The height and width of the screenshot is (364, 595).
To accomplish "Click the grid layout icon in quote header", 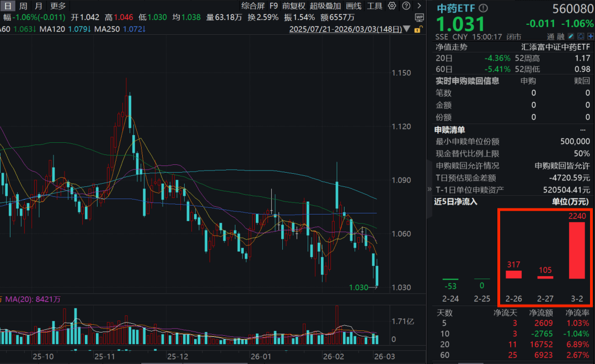I will [581, 36].
